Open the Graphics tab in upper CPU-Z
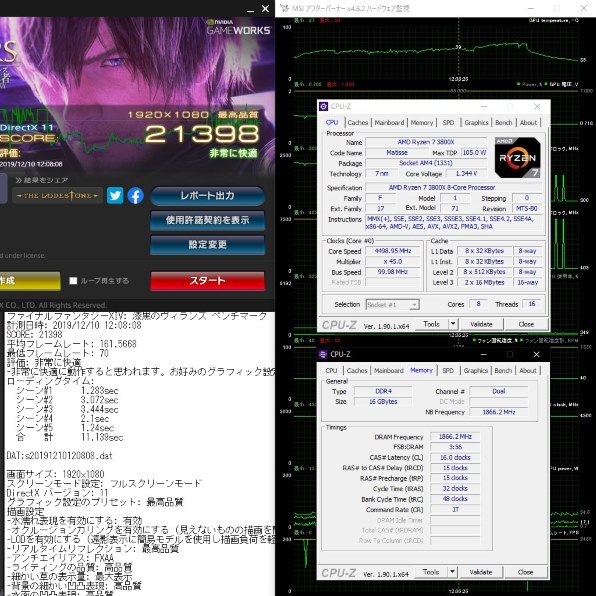 (476, 122)
